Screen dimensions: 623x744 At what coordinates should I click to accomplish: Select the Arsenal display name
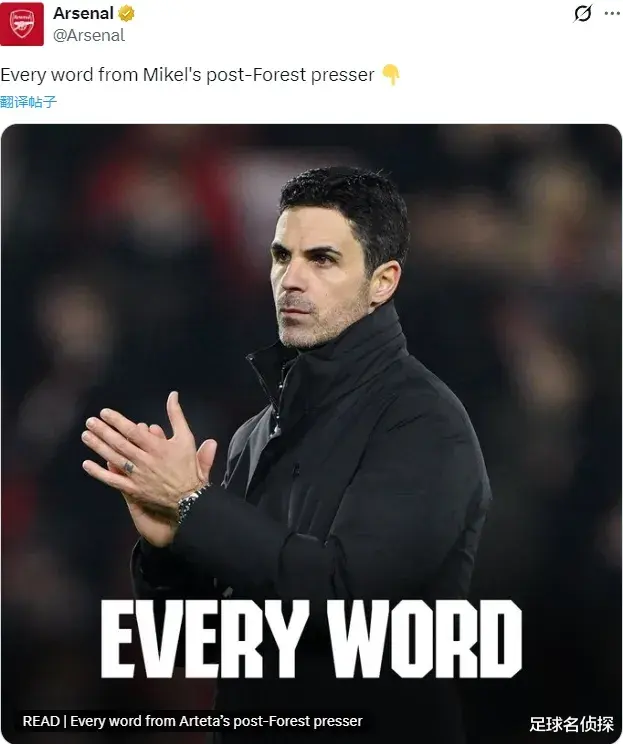click(x=83, y=13)
